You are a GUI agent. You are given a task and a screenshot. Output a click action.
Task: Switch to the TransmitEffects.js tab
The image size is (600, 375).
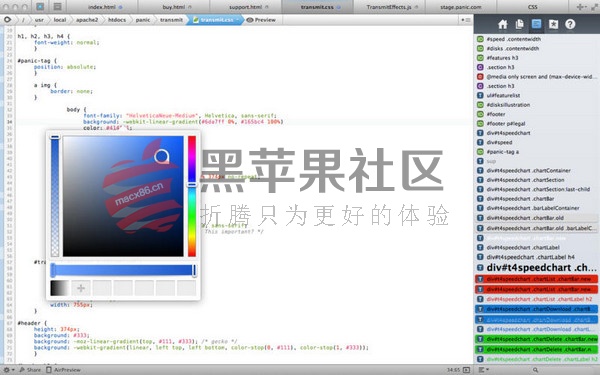[x=389, y=7]
